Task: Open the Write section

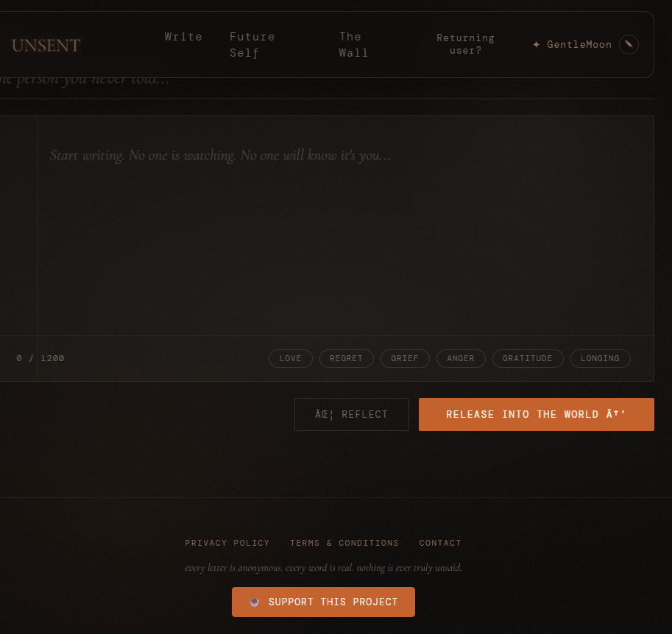Action: click(183, 36)
